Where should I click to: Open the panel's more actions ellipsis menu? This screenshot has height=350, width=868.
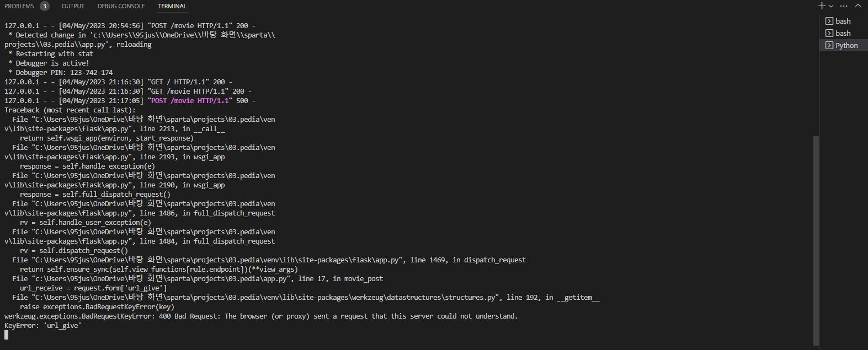[844, 6]
